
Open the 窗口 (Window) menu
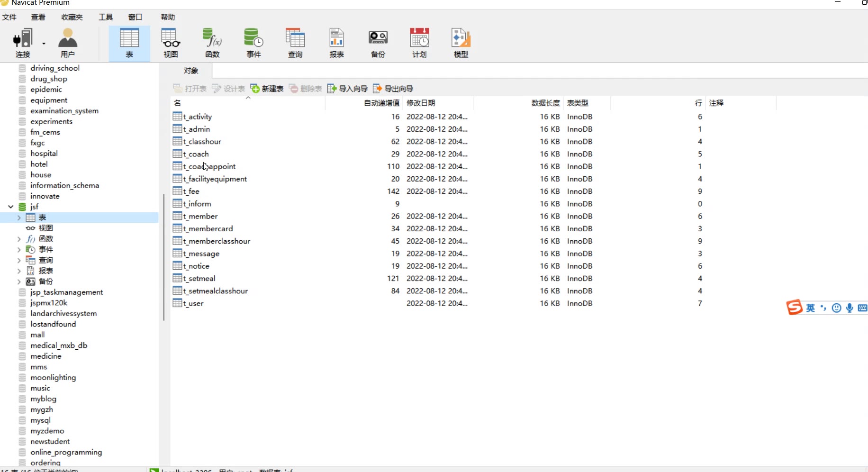tap(135, 17)
